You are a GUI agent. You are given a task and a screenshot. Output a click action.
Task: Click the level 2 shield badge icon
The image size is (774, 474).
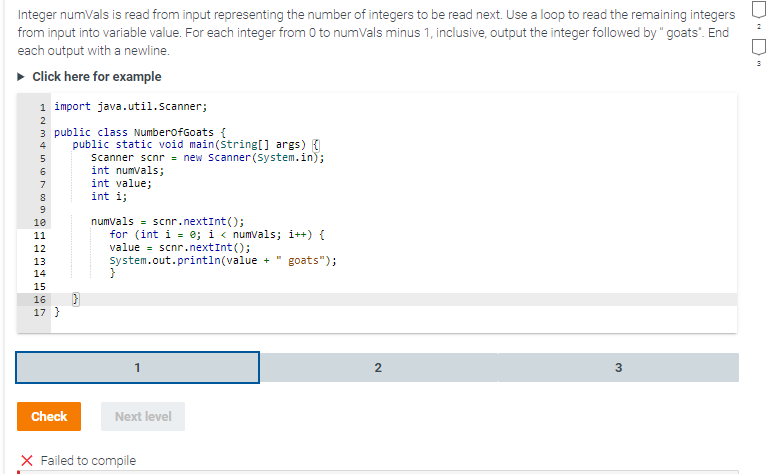759,9
